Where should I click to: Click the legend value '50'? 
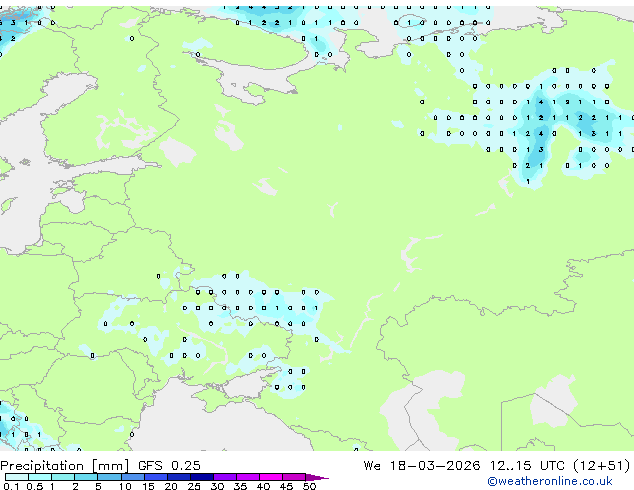[309, 486]
